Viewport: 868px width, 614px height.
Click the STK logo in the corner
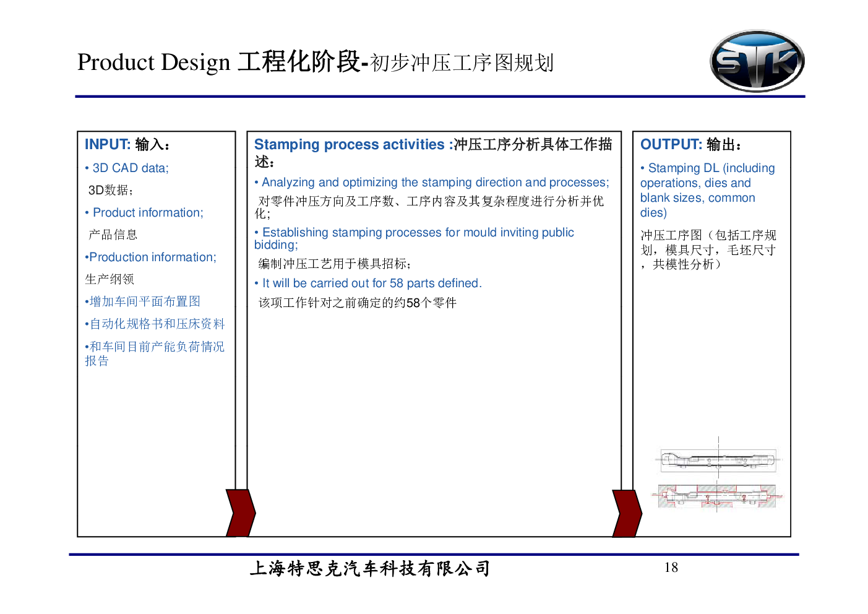point(757,61)
